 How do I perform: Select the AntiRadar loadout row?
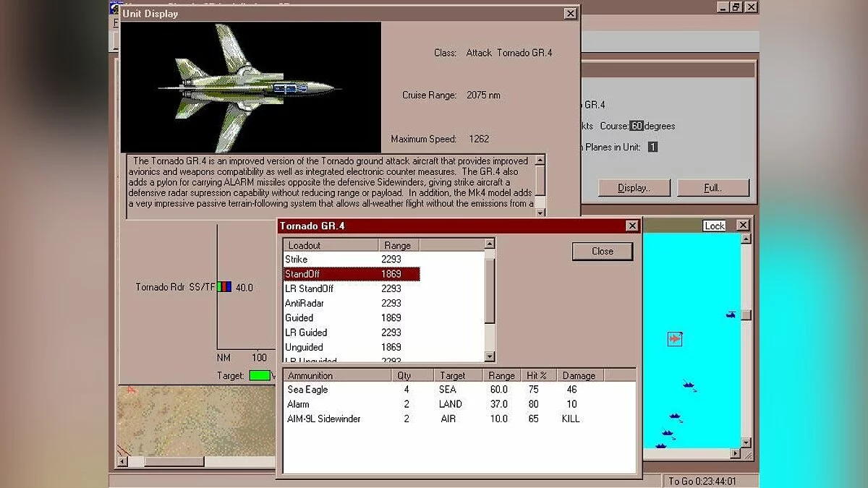pos(352,303)
